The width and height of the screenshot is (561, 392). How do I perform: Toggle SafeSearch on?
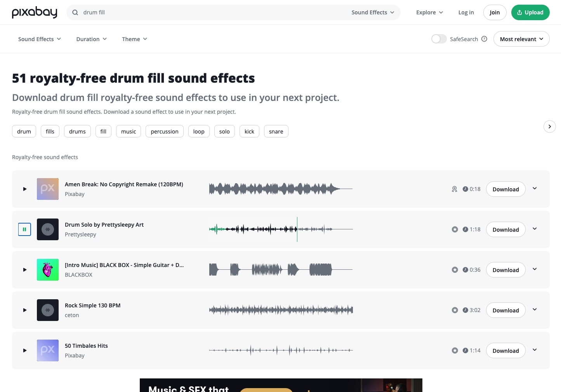coord(439,39)
